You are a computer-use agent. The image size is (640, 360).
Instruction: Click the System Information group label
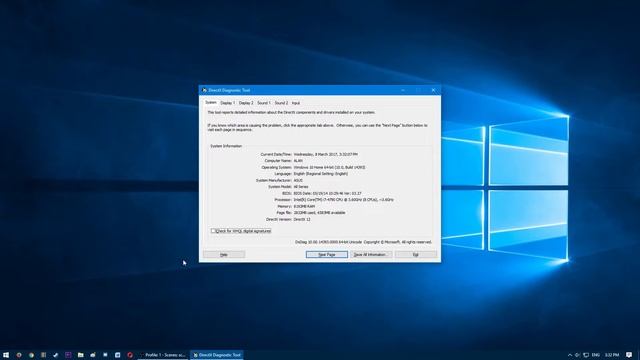coord(226,146)
